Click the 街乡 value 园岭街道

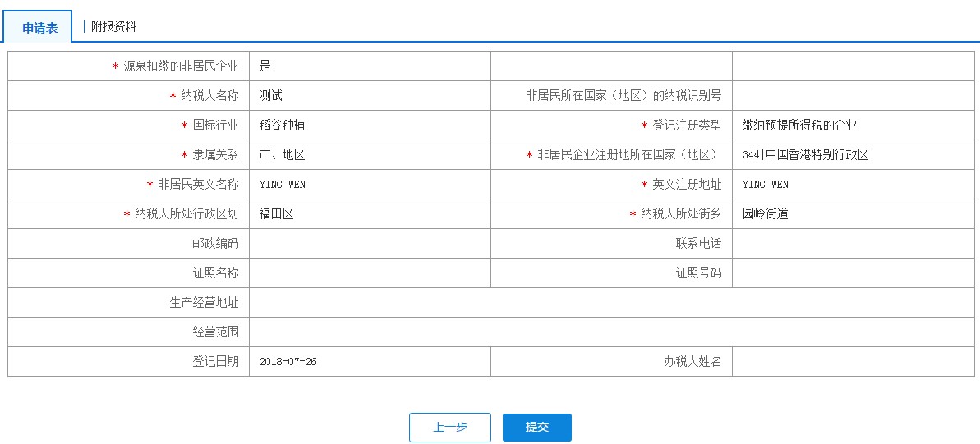(853, 214)
